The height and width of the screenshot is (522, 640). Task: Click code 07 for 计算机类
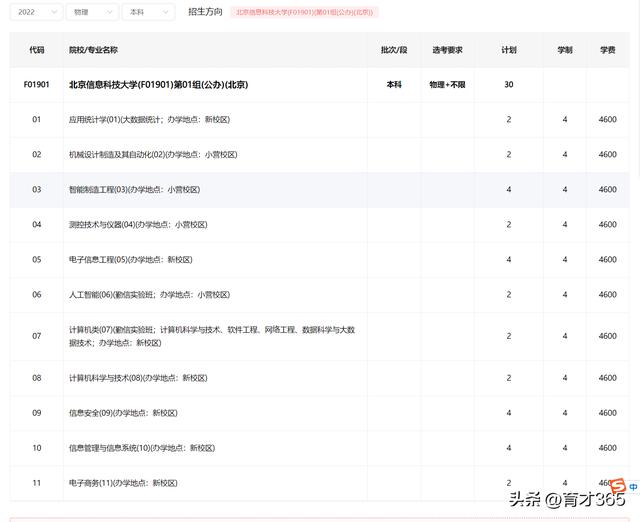point(37,336)
